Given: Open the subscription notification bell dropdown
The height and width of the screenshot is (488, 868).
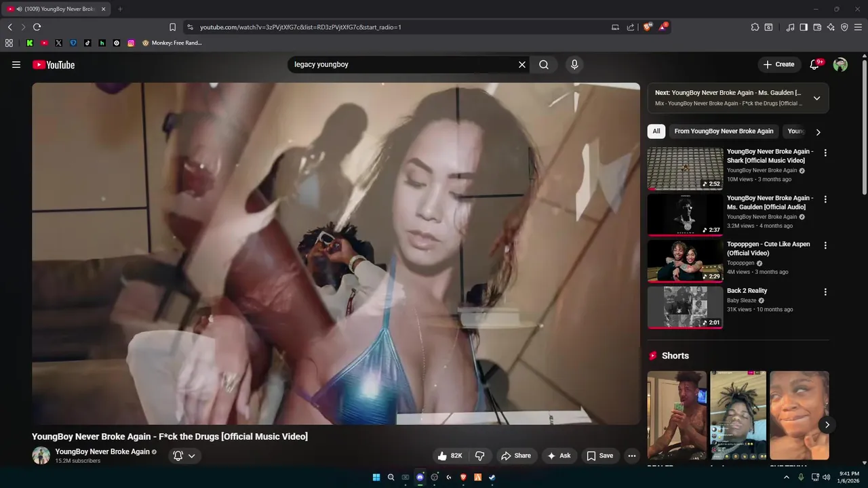Looking at the screenshot, I should [184, 455].
